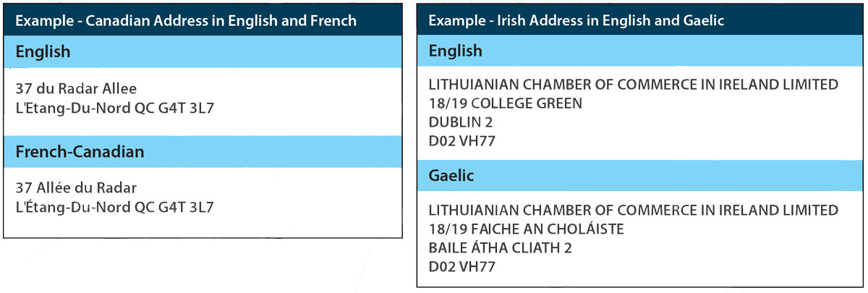Click the 18/19 COLLEGE GREEN line
Image resolution: width=868 pixels, height=293 pixels.
(505, 103)
